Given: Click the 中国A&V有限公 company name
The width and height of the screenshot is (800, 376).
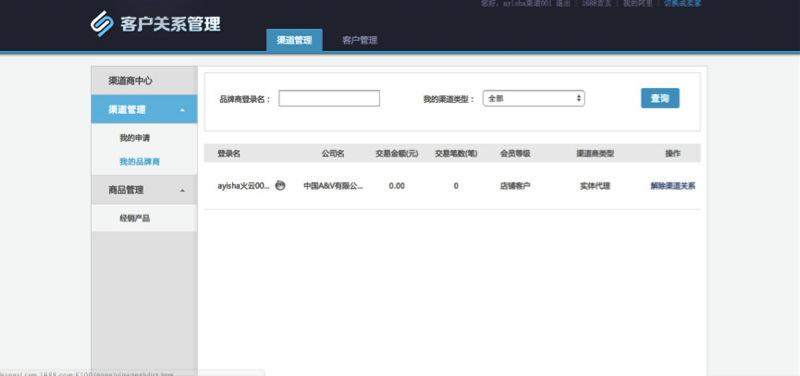Looking at the screenshot, I should click(x=333, y=186).
